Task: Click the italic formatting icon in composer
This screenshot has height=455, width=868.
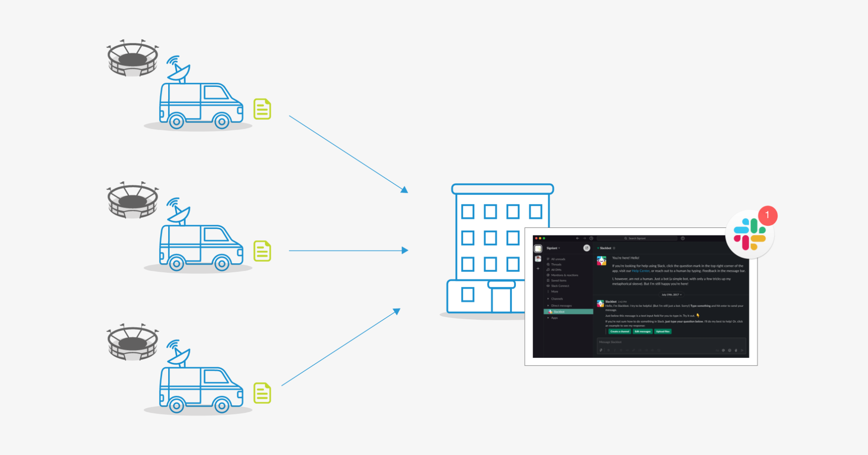Action: tap(615, 350)
